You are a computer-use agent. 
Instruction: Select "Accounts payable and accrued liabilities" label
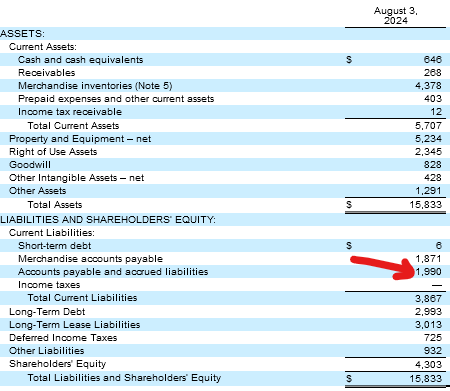[x=113, y=272]
